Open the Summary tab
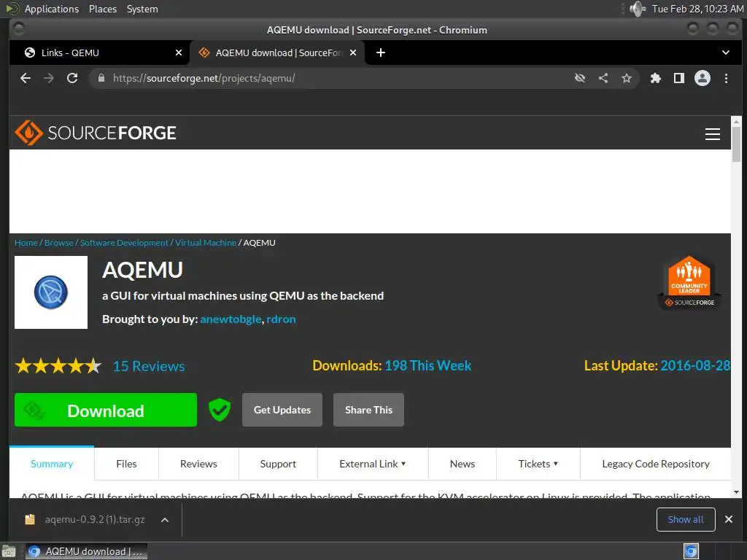The width and height of the screenshot is (747, 560). click(52, 464)
